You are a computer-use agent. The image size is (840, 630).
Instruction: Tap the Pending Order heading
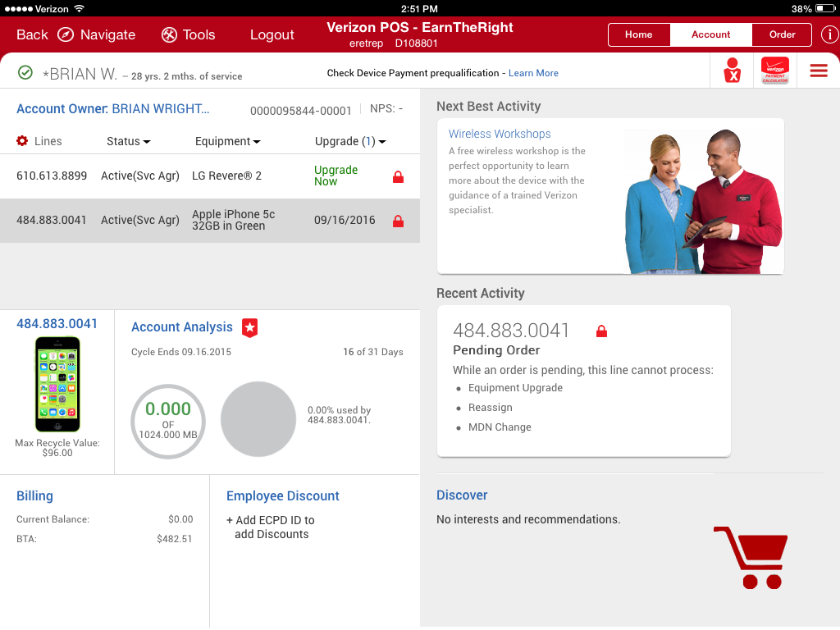coord(496,350)
